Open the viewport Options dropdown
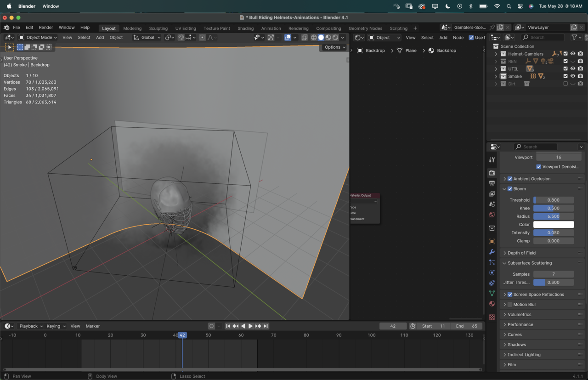 tap(334, 47)
